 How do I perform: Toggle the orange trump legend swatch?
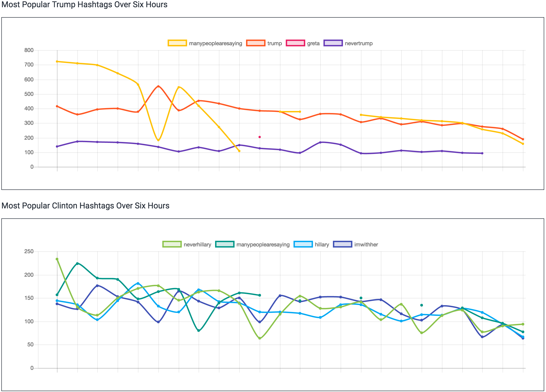(x=256, y=43)
